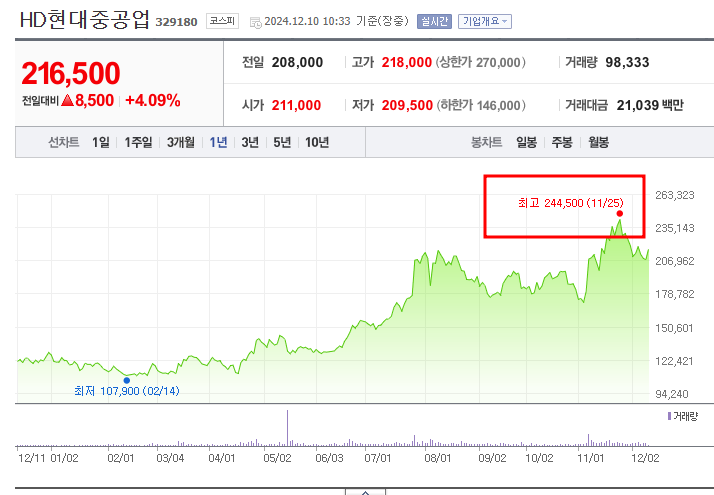The image size is (714, 495).
Task: Click the current price 216,500
Action: [71, 73]
